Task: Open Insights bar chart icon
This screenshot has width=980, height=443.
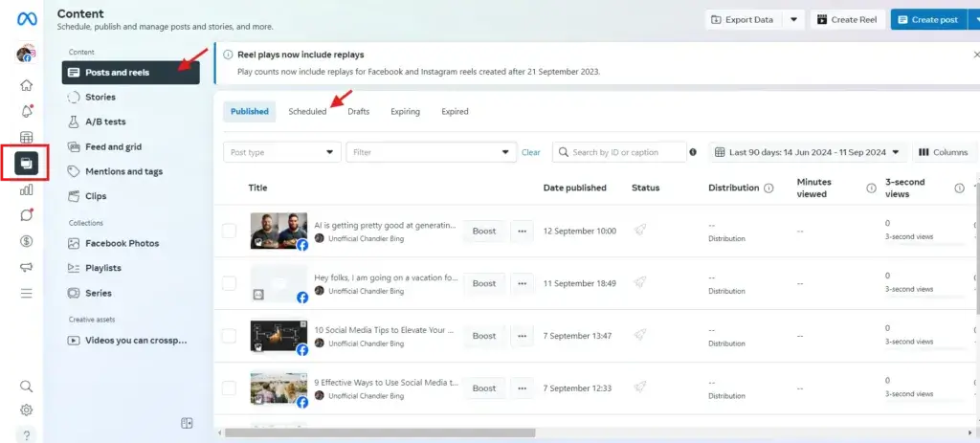Action: tap(26, 189)
